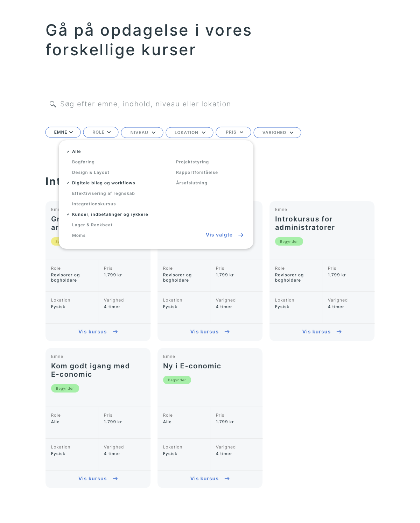Image resolution: width=420 pixels, height=523 pixels.
Task: Click the search field for courses
Action: point(197,104)
